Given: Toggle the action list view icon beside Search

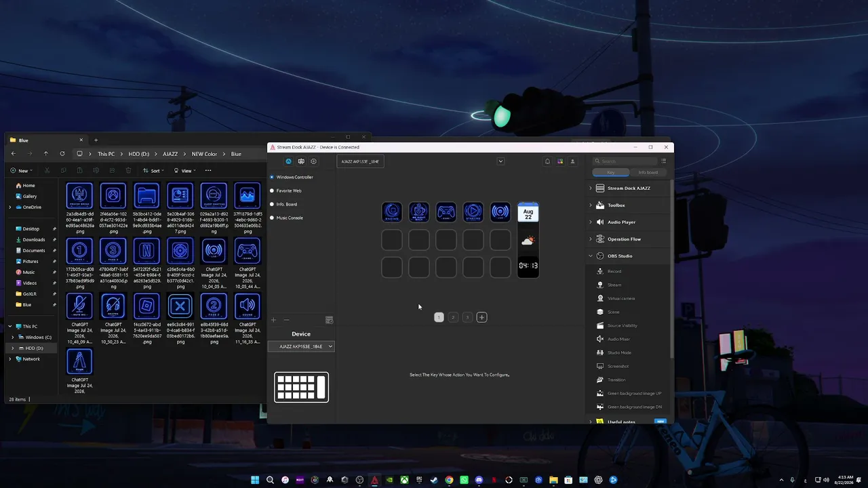Looking at the screenshot, I should [x=663, y=161].
